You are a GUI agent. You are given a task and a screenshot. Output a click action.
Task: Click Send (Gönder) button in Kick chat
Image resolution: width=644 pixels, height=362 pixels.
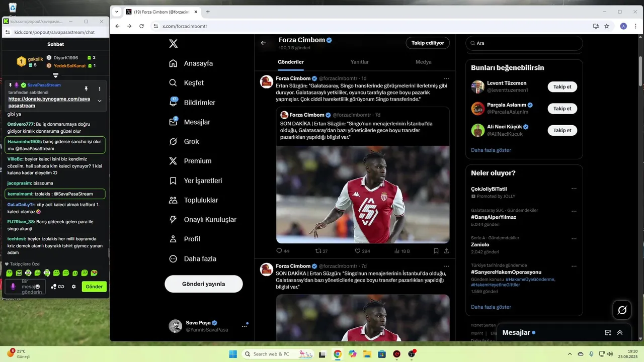tap(94, 287)
